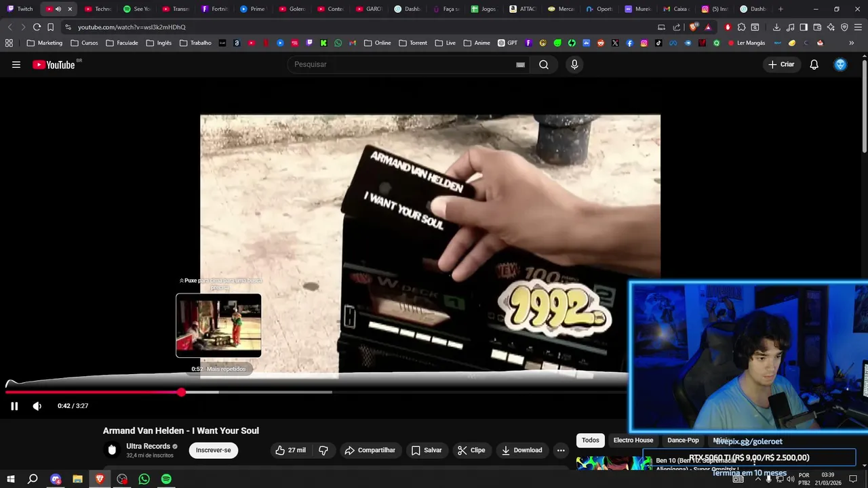Select the Dance-Pop filter chip

683,440
